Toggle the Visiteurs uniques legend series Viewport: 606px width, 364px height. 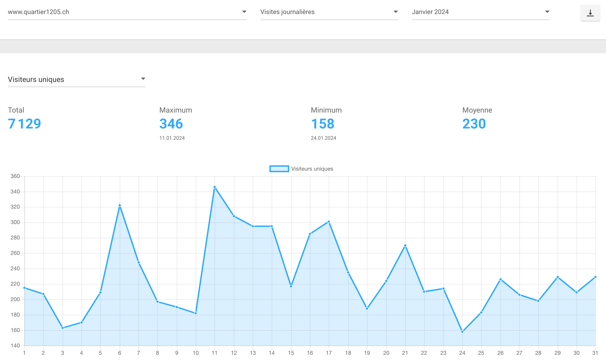point(301,169)
